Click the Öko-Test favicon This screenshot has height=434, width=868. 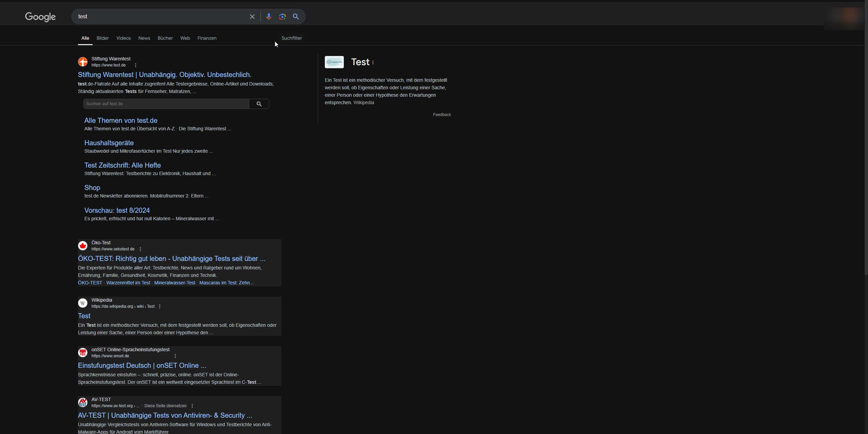pos(83,246)
